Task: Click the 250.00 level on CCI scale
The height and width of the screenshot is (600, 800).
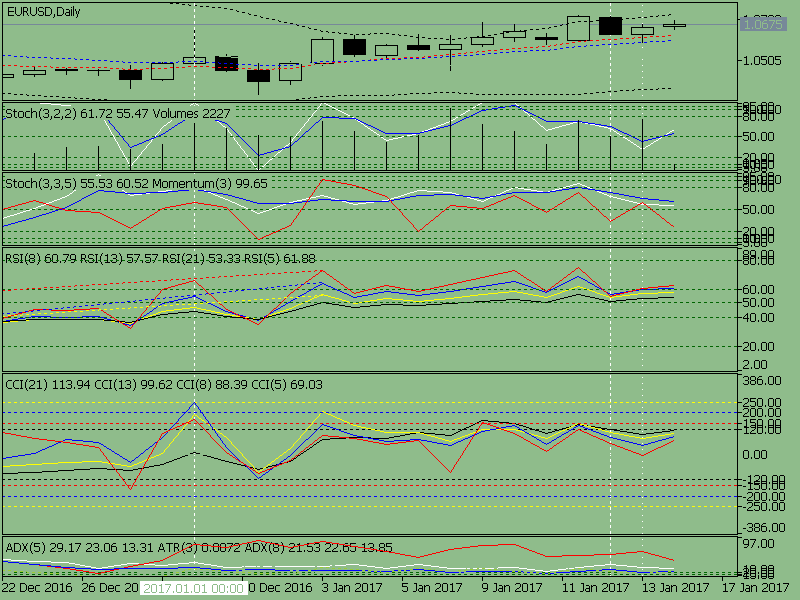Action: coord(762,403)
